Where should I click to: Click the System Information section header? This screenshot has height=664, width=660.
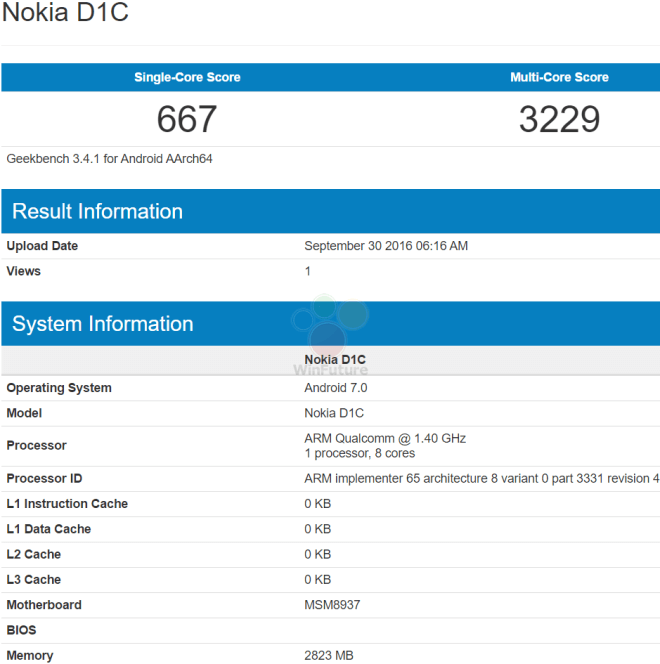click(102, 324)
